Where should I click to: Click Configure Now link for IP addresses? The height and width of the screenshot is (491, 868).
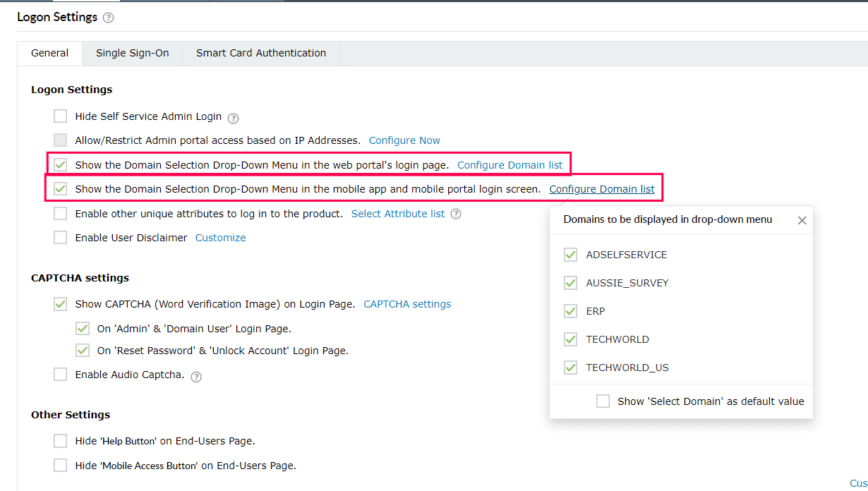[404, 140]
